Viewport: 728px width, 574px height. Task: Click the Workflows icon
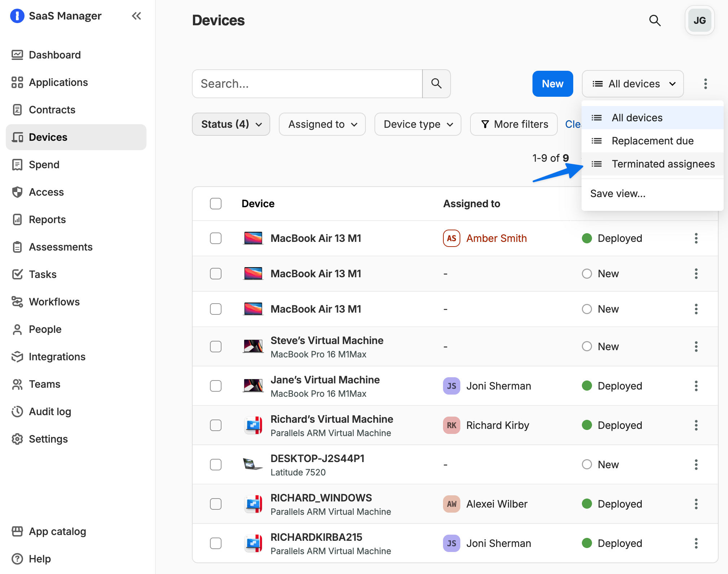[17, 302]
